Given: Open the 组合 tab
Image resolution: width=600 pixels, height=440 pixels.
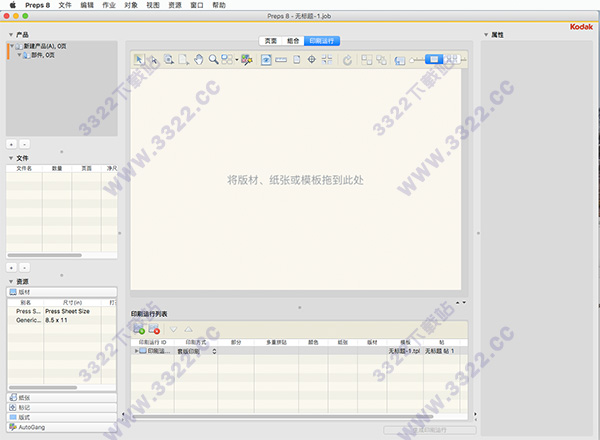Looking at the screenshot, I should (x=293, y=41).
